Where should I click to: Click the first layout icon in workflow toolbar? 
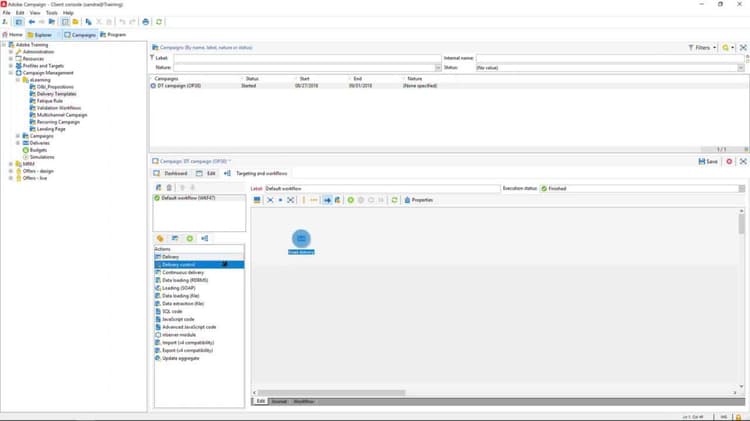tap(257, 200)
